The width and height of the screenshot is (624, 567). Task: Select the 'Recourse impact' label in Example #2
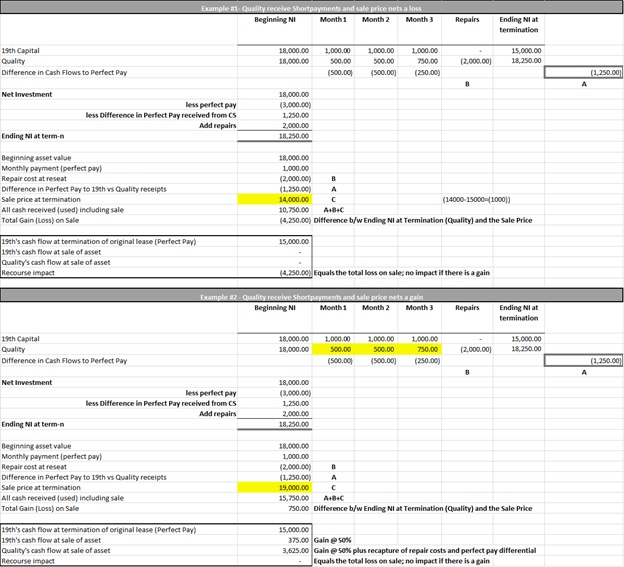tap(28, 561)
